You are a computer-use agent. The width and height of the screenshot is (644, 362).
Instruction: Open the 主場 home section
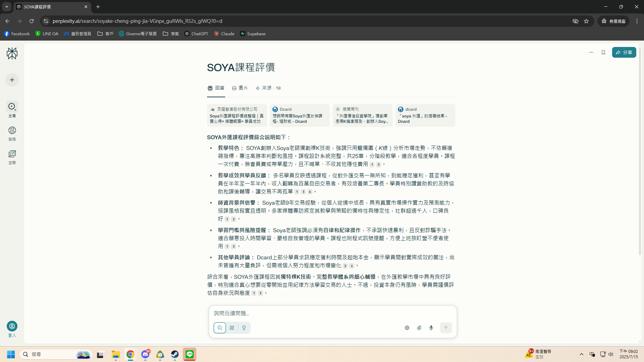tap(12, 110)
